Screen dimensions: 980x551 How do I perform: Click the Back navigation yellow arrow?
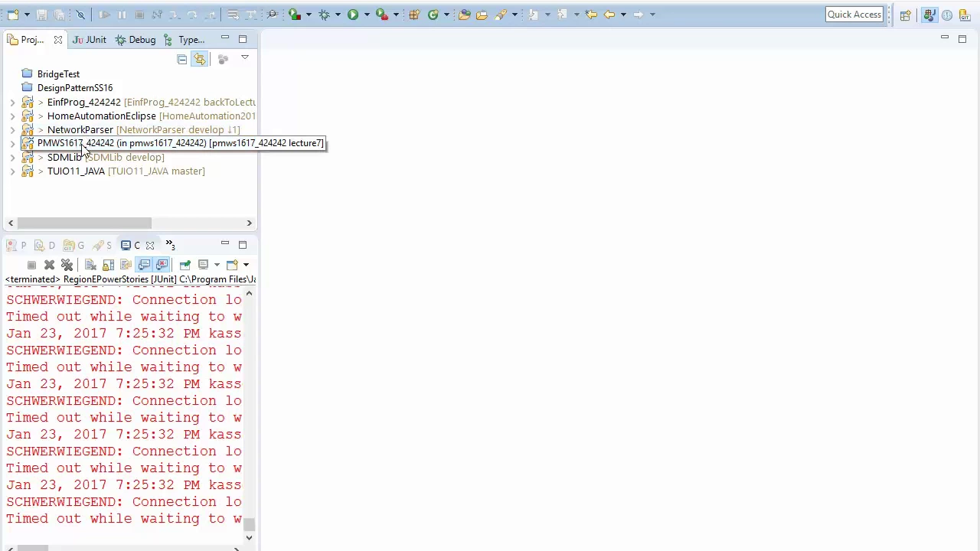609,15
